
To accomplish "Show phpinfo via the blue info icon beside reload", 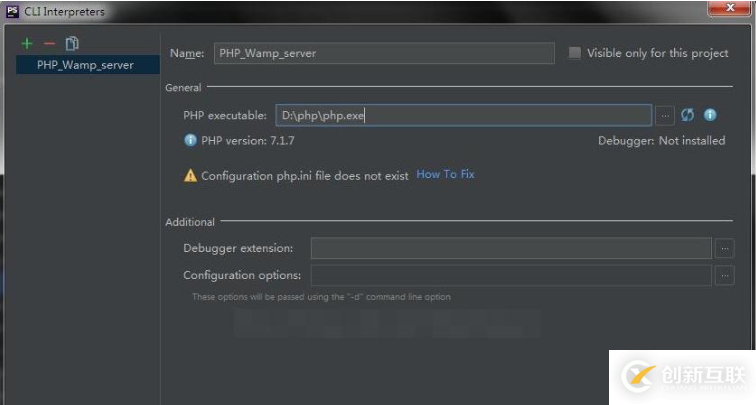I will 710,115.
